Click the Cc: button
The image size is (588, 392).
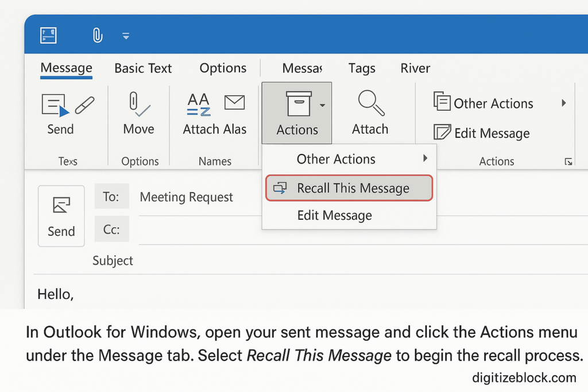(112, 229)
